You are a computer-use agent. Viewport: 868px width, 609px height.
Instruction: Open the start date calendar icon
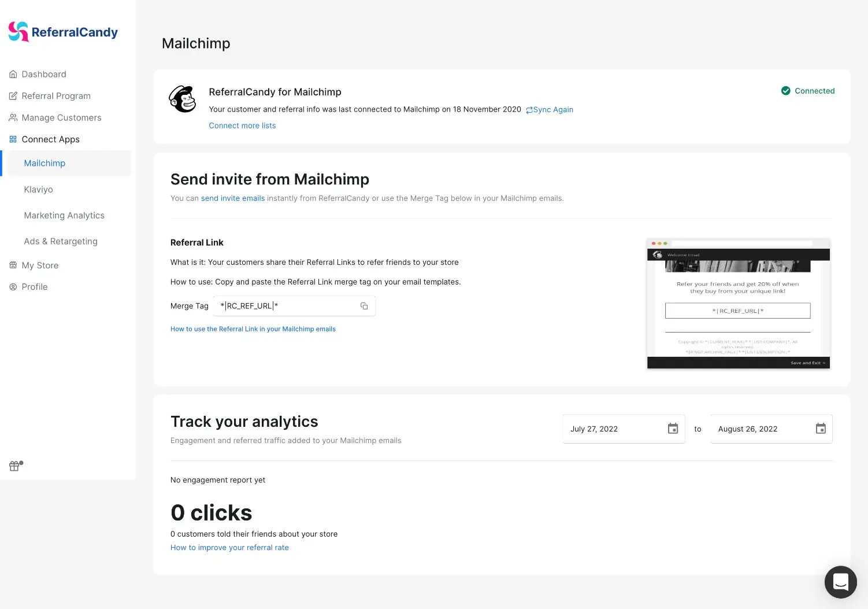pyautogui.click(x=673, y=429)
